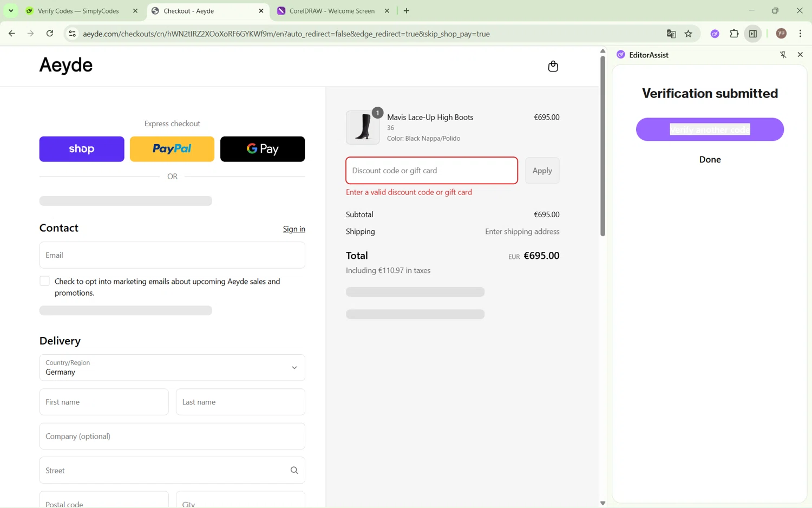Screen dimensions: 812x508
Task: Go forward to next page
Action: click(x=30, y=34)
